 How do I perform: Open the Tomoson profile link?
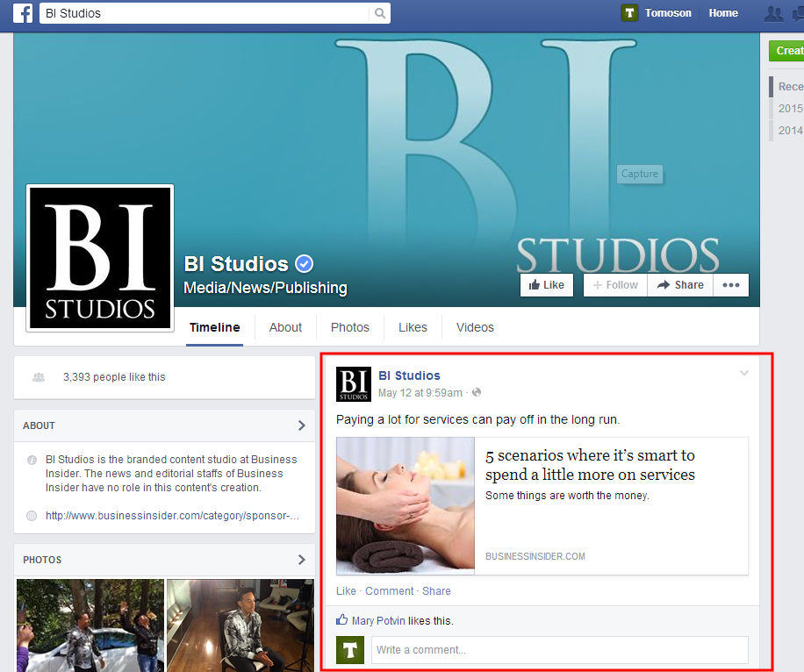(x=668, y=13)
